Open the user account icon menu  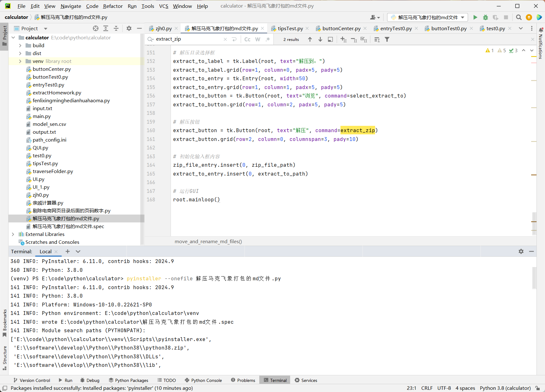[x=375, y=17]
